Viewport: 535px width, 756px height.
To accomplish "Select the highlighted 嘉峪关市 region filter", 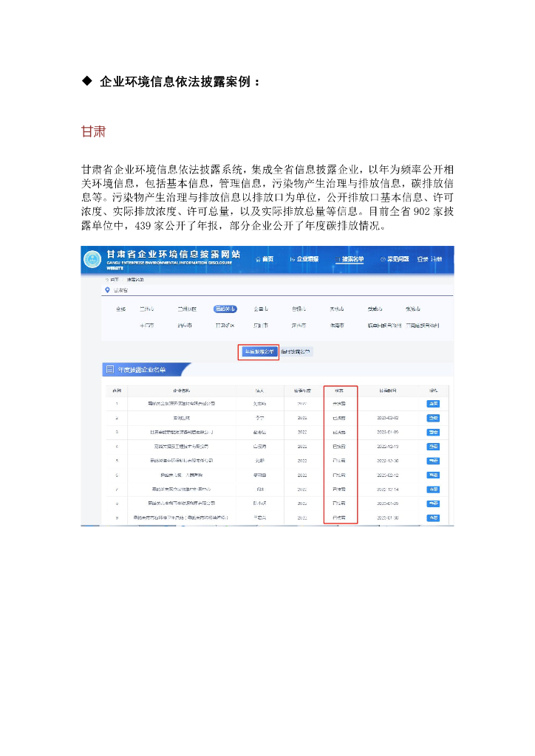I will [225, 309].
